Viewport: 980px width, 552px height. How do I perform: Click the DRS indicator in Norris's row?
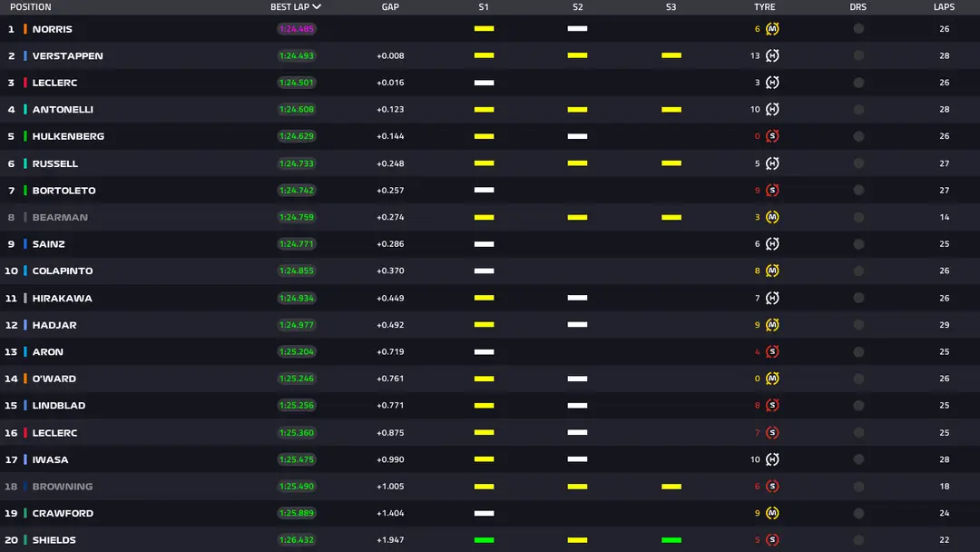coord(858,29)
